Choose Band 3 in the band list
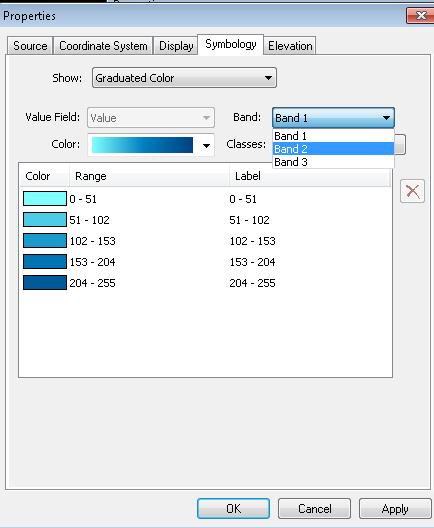Image resolution: width=434 pixels, height=528 pixels. (333, 162)
